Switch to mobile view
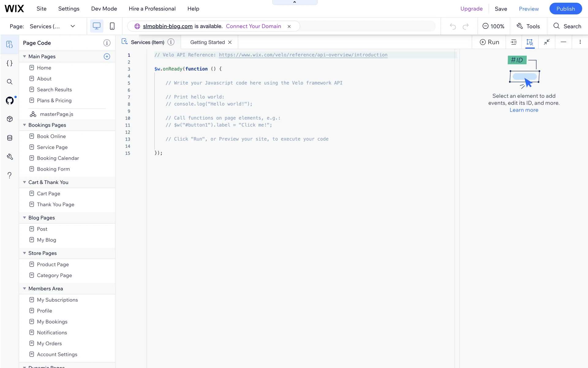Image resolution: width=588 pixels, height=368 pixels. click(x=112, y=26)
